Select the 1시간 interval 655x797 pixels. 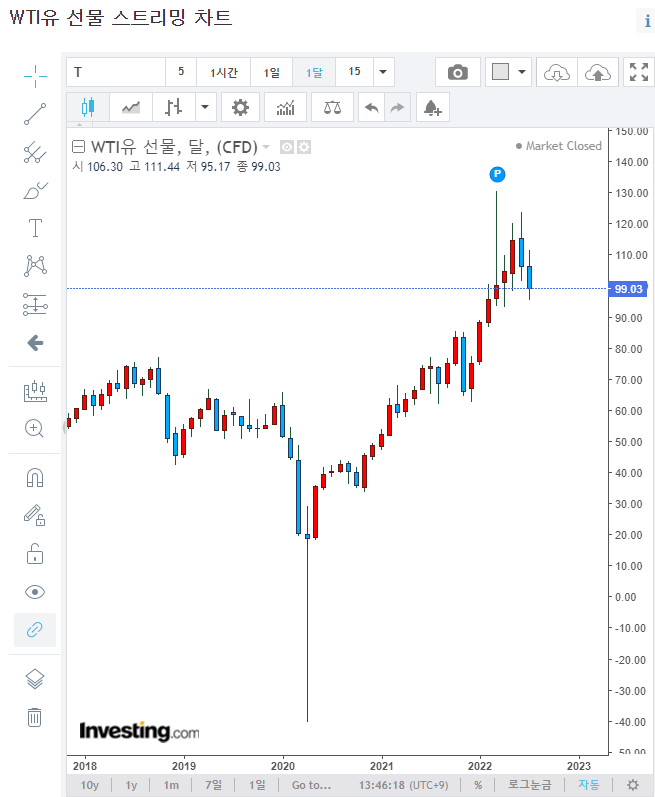[224, 72]
